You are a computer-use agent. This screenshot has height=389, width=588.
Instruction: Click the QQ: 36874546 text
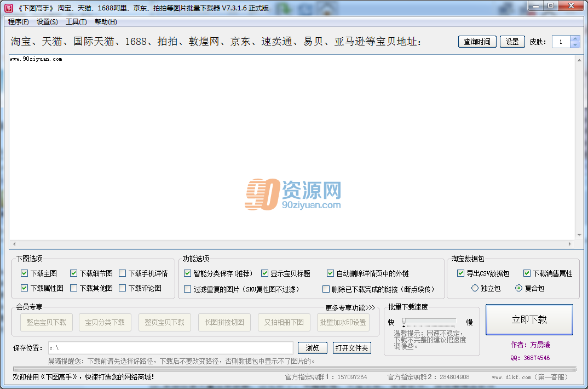click(531, 358)
